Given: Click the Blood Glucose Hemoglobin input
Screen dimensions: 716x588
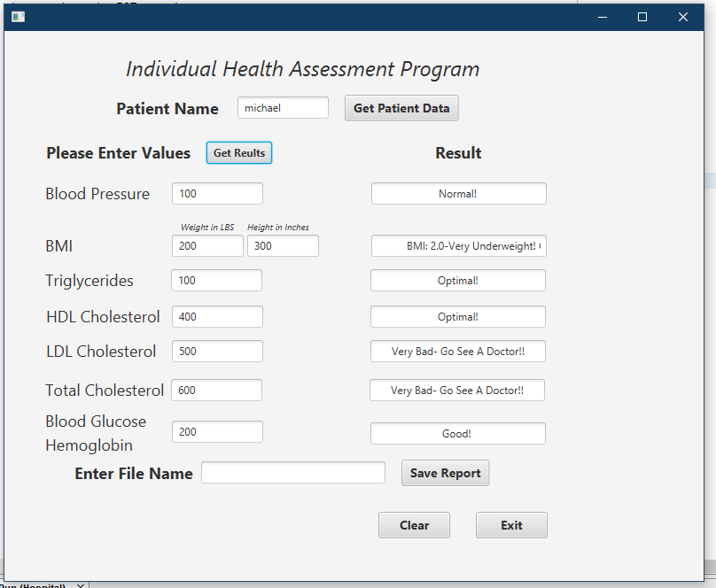Looking at the screenshot, I should click(x=217, y=431).
